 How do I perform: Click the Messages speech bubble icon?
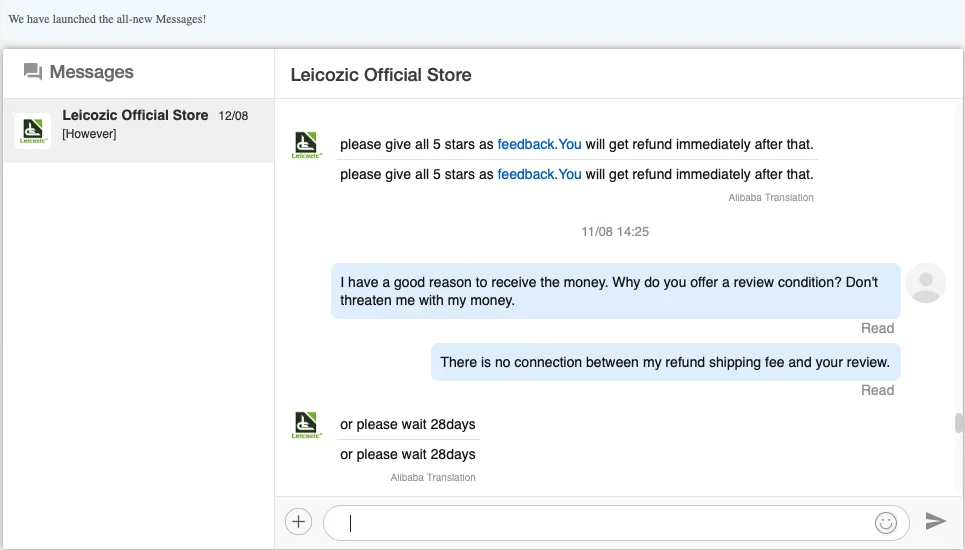(33, 72)
